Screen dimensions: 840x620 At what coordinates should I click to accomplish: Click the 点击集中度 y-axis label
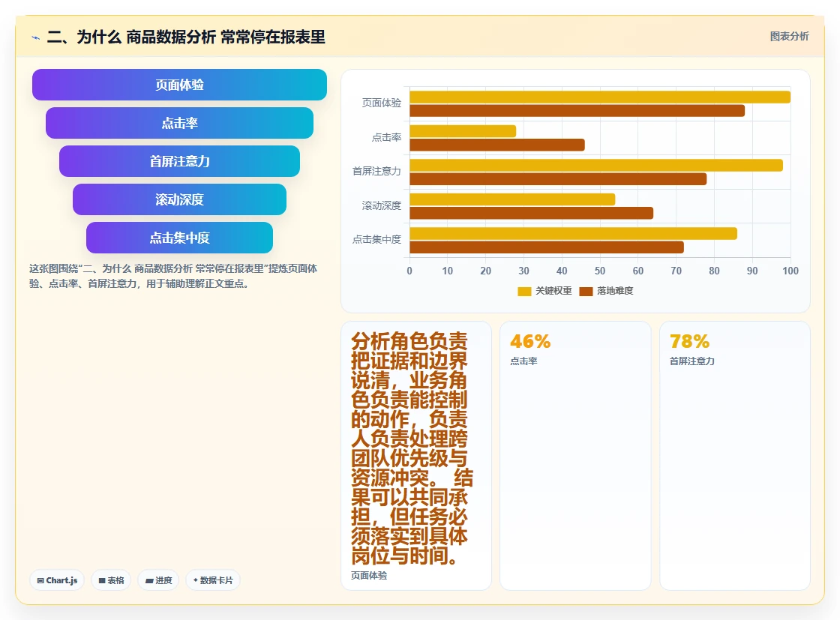tap(376, 239)
